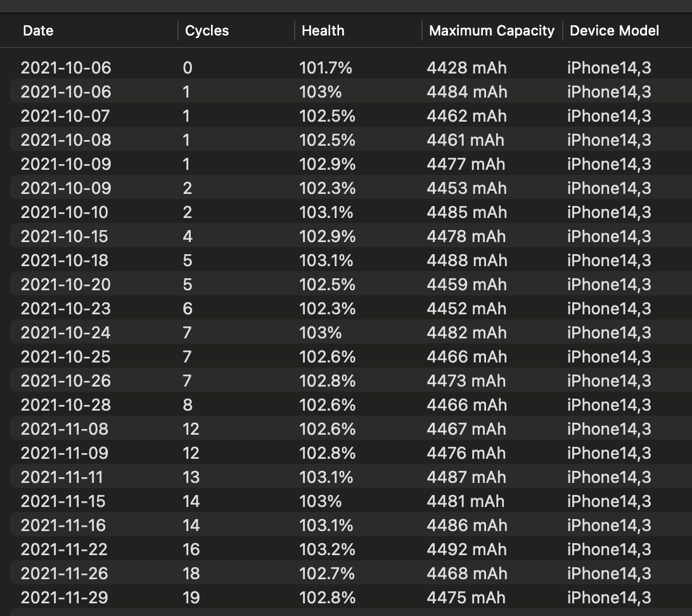Click cycle count 16
692x616 pixels.
(x=191, y=549)
